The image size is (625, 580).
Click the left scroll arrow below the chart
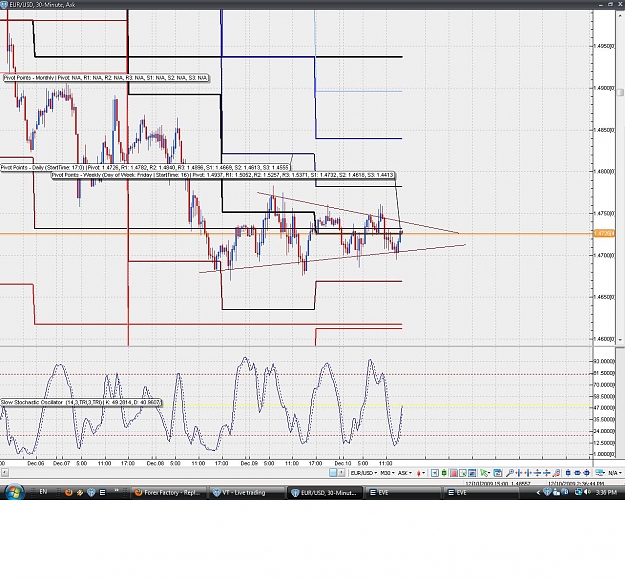click(x=4, y=473)
